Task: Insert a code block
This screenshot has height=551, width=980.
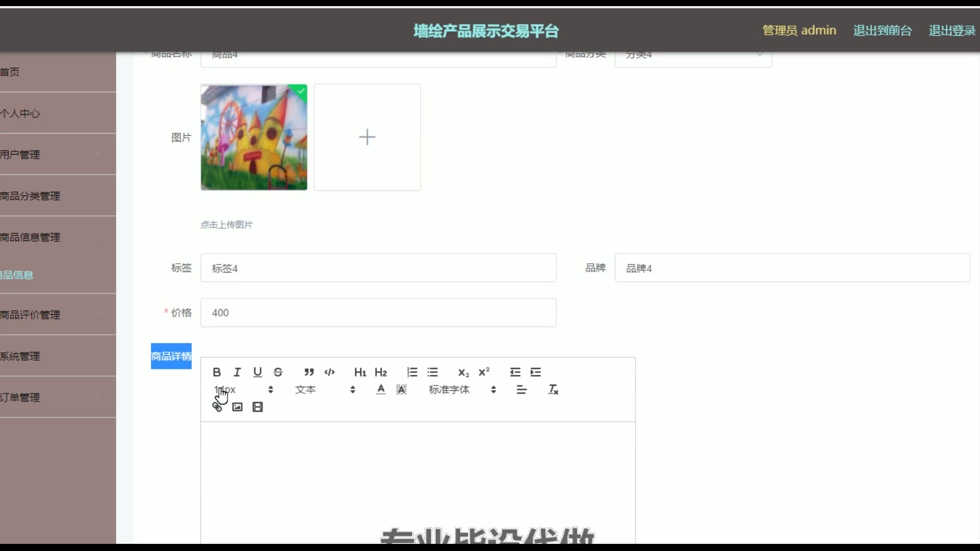Action: (x=329, y=372)
